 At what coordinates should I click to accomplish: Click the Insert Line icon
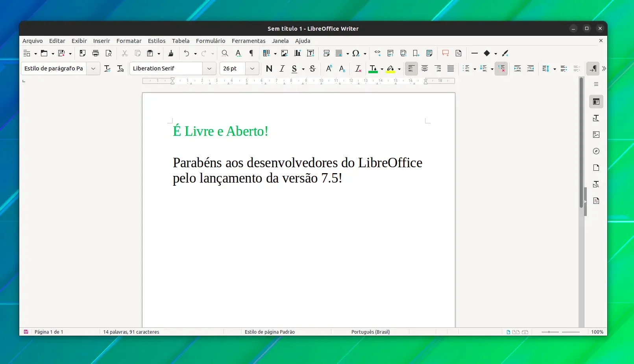(x=475, y=53)
